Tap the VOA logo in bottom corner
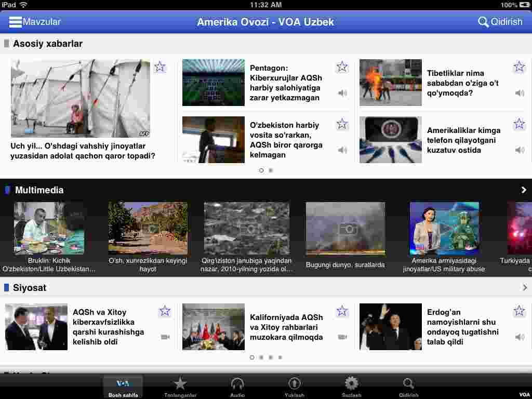The width and height of the screenshot is (532, 399). [524, 395]
